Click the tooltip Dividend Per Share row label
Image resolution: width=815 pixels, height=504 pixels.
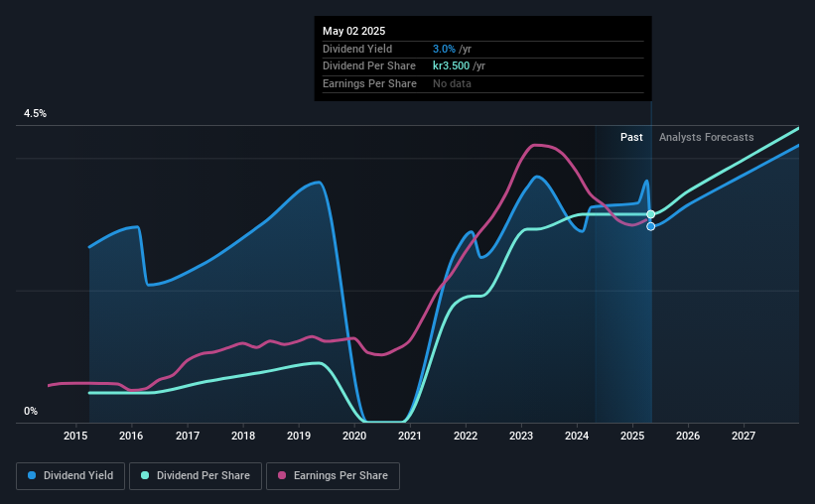click(369, 66)
